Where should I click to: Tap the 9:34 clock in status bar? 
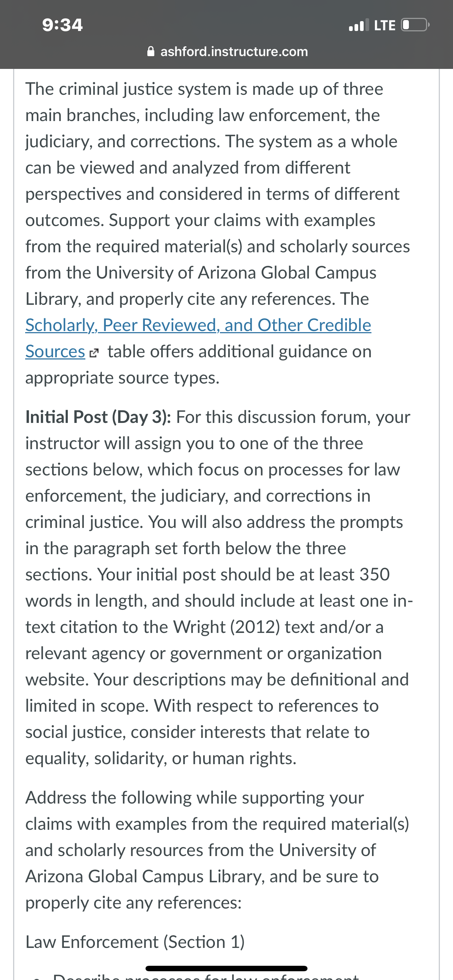point(62,25)
